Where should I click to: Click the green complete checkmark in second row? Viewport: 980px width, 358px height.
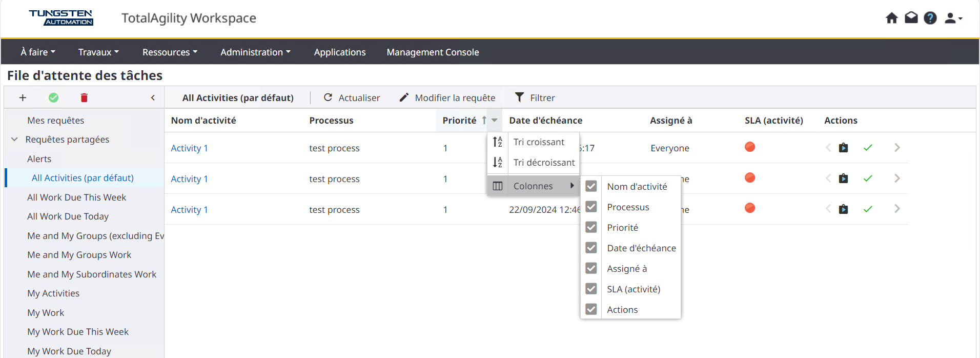tap(867, 178)
